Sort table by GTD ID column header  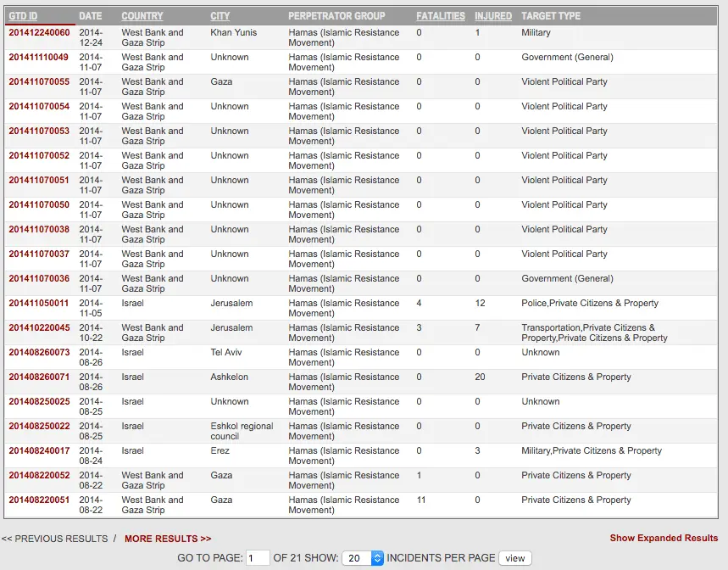coord(23,16)
